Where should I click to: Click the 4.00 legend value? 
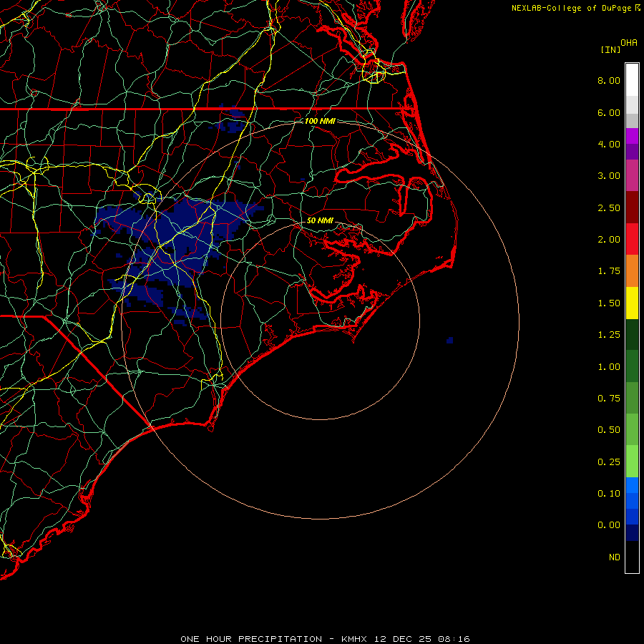click(x=609, y=144)
